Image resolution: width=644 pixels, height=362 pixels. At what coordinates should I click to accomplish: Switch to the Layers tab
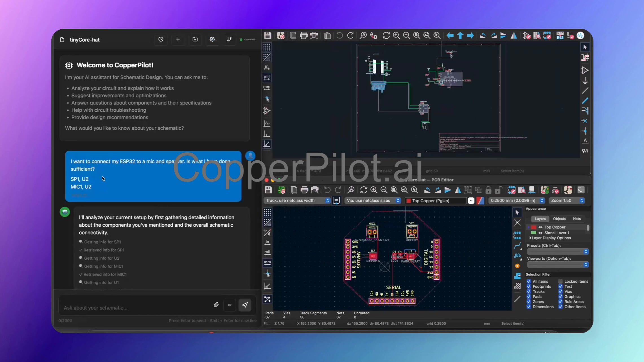(x=540, y=219)
